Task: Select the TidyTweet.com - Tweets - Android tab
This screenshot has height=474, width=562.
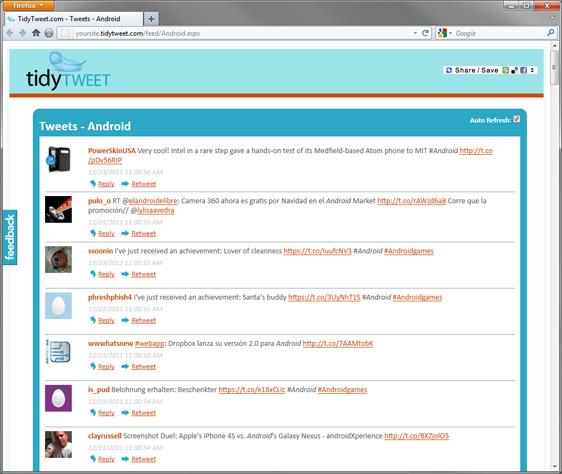Action: 73,19
